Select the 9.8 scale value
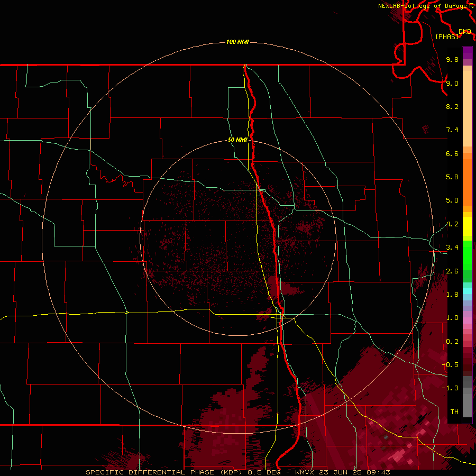476x476 pixels. coord(452,59)
